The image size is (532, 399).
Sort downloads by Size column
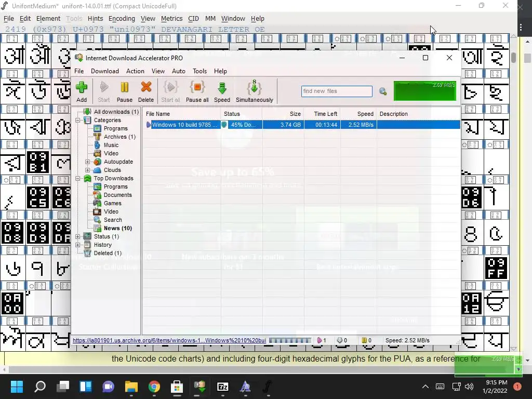click(283, 114)
